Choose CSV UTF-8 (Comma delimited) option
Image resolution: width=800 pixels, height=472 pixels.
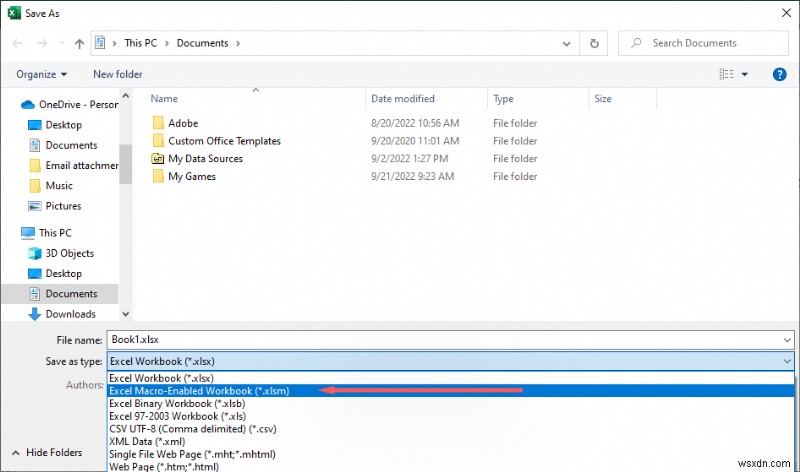point(451,429)
